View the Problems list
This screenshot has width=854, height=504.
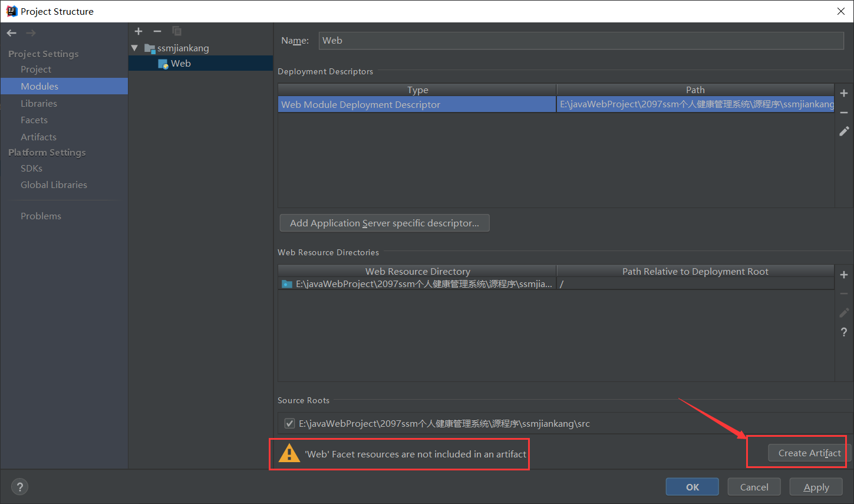point(41,216)
